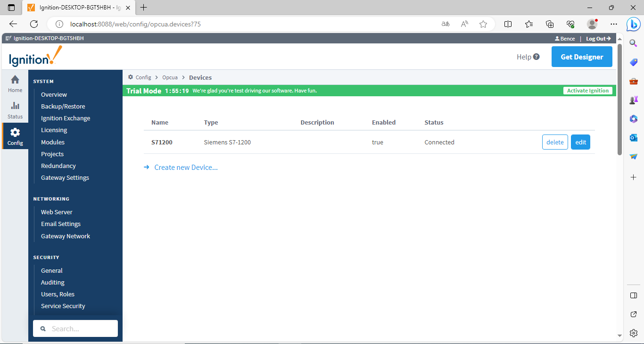Click the sidebar Search field
644x344 pixels.
75,328
